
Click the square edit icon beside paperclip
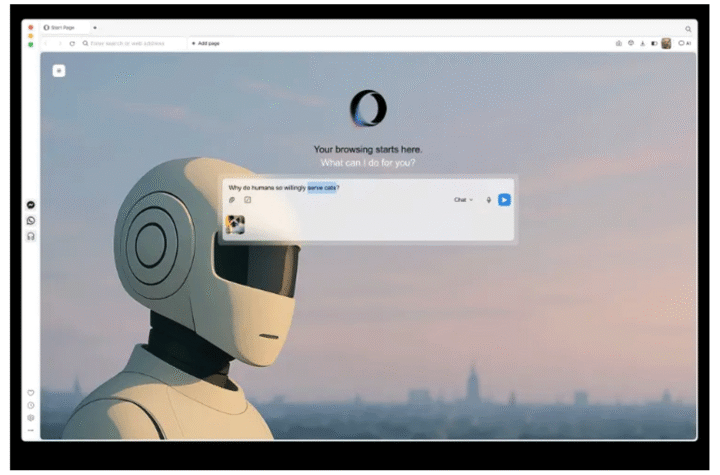(x=247, y=200)
